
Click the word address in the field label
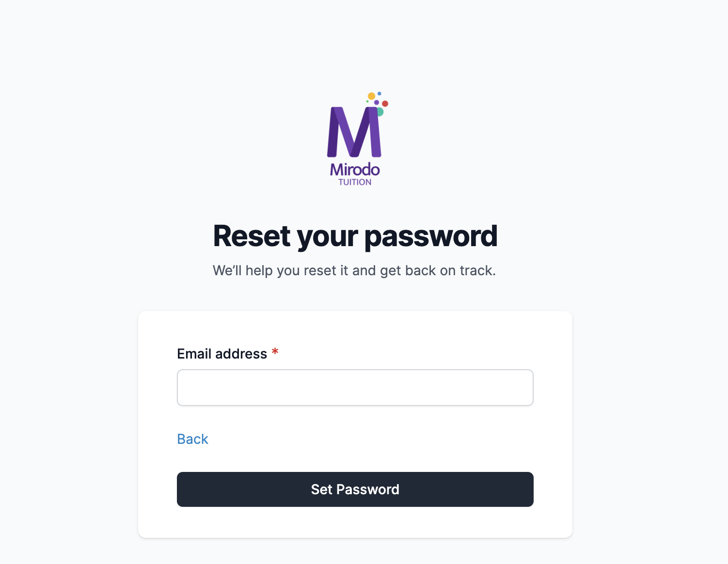(x=241, y=354)
